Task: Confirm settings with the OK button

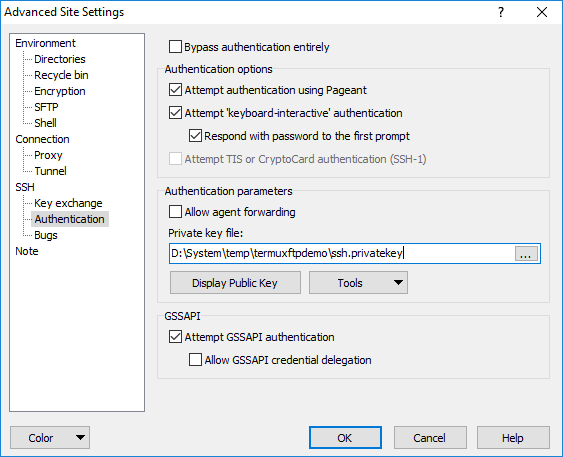Action: [345, 438]
